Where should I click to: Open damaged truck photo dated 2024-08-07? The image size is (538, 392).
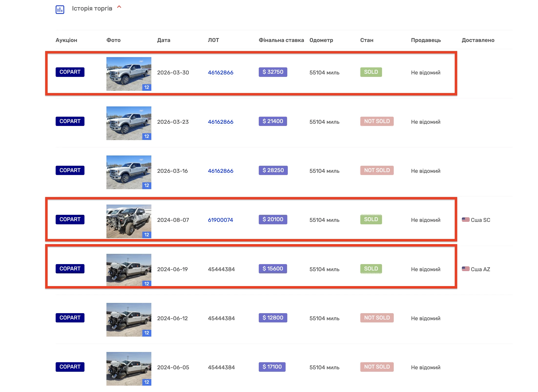(x=129, y=221)
